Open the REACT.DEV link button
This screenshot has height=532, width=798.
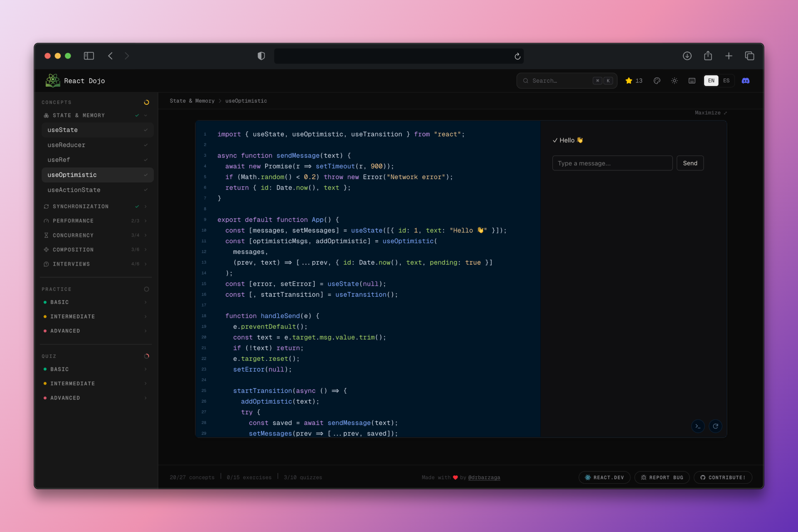(x=604, y=478)
